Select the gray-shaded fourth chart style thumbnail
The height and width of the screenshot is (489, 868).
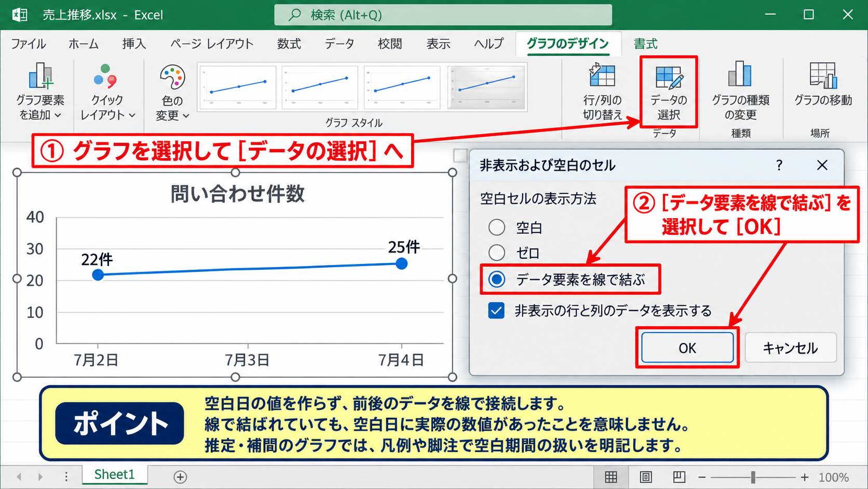coord(486,87)
